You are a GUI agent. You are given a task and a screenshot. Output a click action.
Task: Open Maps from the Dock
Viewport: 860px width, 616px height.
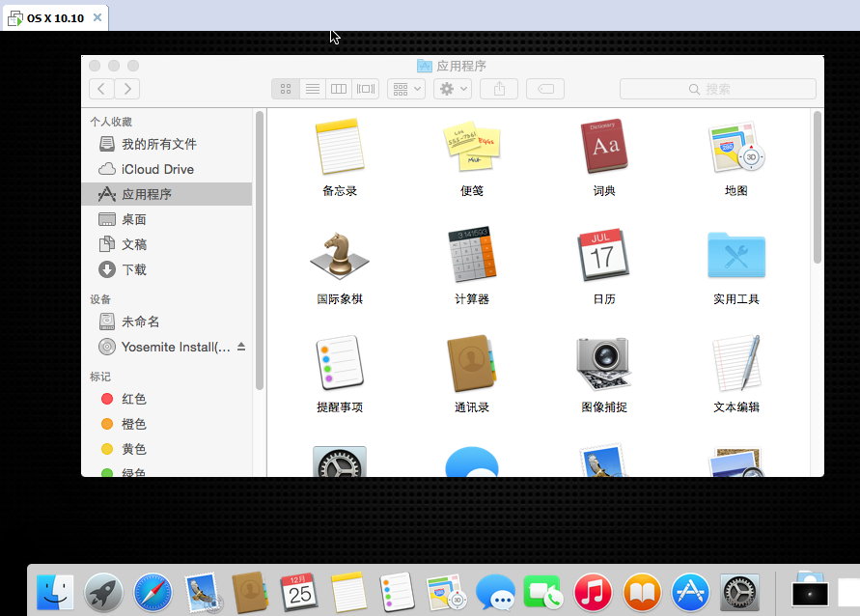(x=446, y=593)
